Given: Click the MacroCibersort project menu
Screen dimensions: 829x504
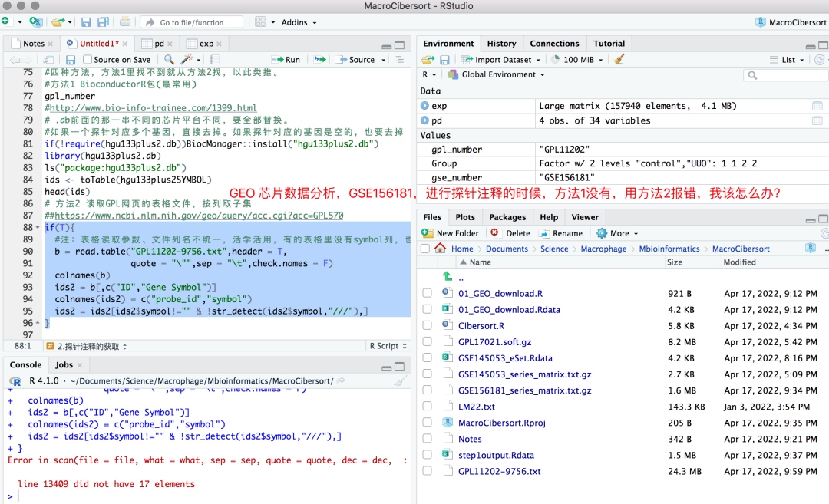Looking at the screenshot, I should click(791, 22).
